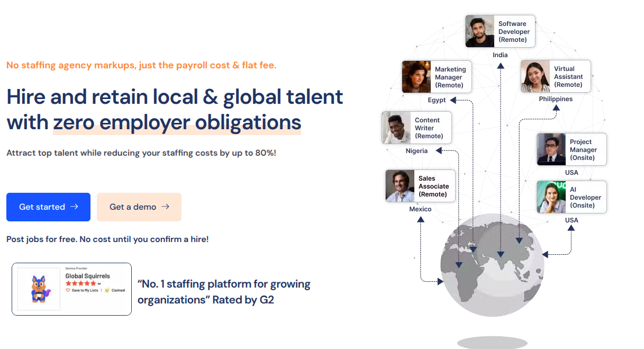Screen dimensions: 644x349
Task: Click the heart icon beside Save to My Lists
Action: [x=68, y=290]
